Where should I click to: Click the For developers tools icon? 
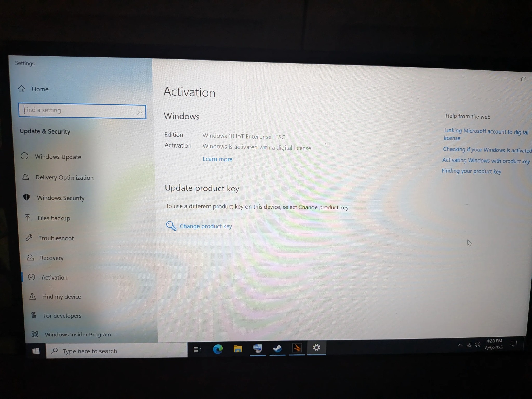pyautogui.click(x=34, y=315)
